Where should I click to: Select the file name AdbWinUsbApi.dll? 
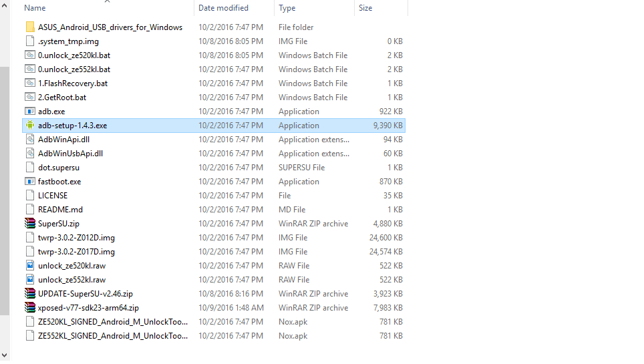click(70, 153)
